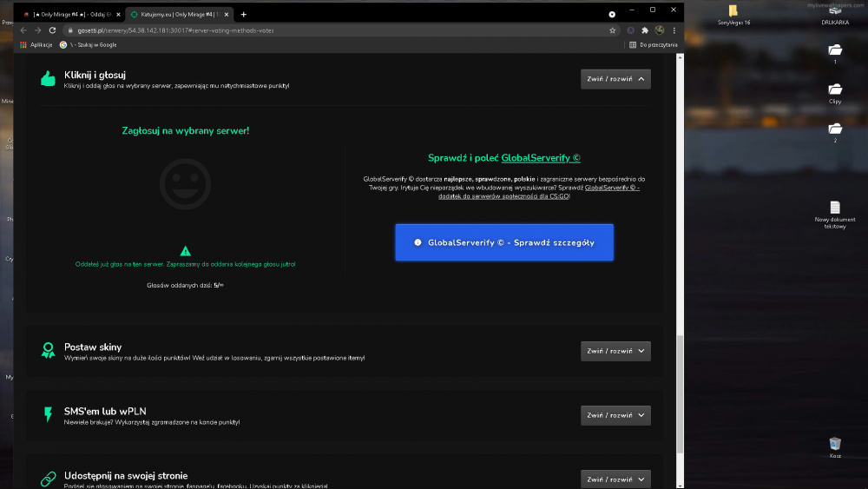The image size is (868, 489).
Task: Open the GlobalServerify © heading link
Action: pos(541,158)
